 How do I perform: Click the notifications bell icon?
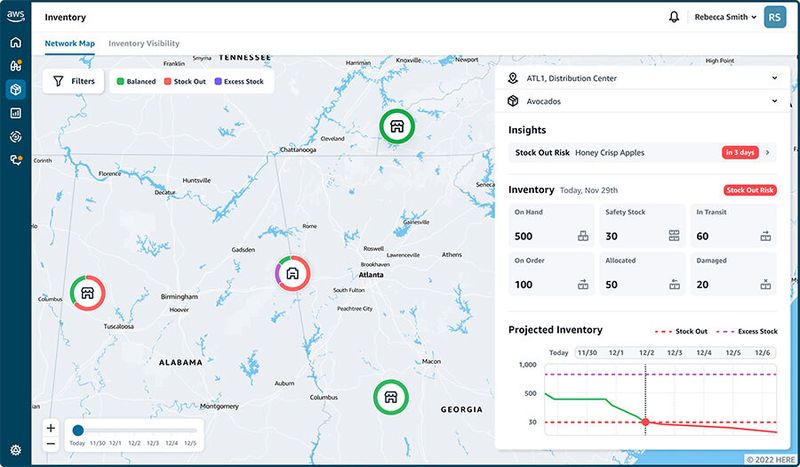674,17
